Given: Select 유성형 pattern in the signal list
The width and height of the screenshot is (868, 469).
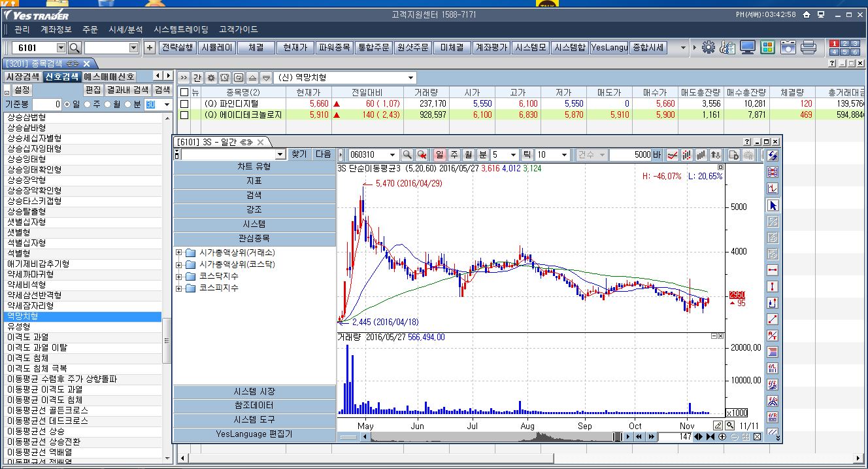Looking at the screenshot, I should point(18,326).
